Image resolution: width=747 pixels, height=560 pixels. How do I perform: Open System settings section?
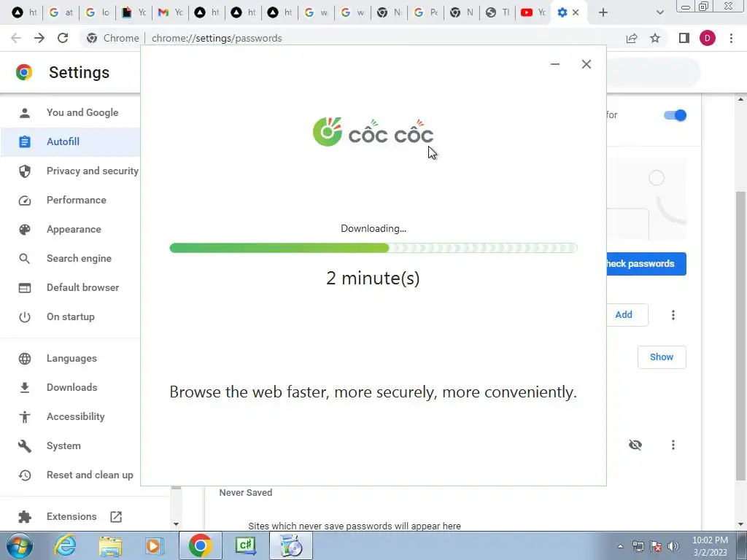[x=63, y=446]
